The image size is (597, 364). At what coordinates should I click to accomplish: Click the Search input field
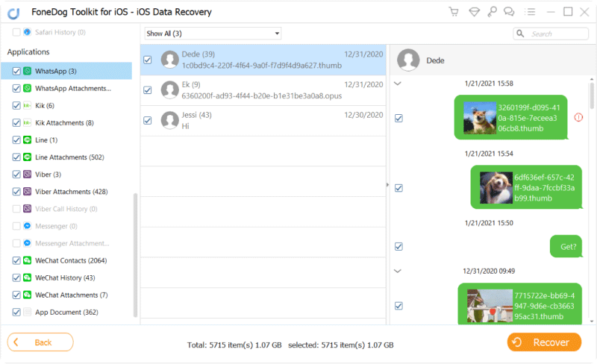pos(556,34)
